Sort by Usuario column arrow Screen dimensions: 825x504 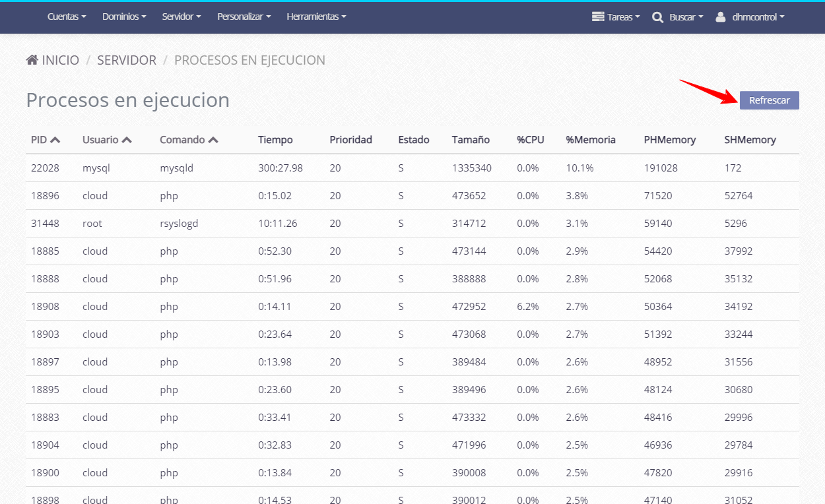coord(126,140)
